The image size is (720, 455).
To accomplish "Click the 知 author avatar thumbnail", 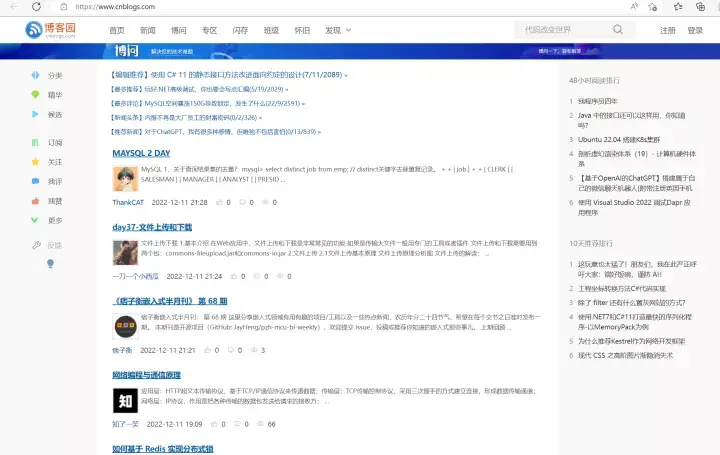I will tap(125, 400).
